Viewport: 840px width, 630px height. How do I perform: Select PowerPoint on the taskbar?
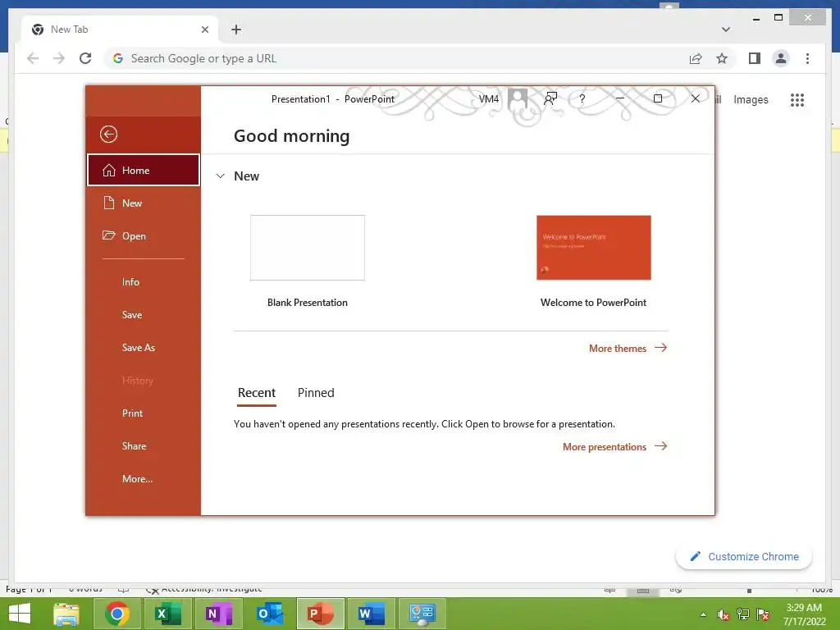click(321, 614)
